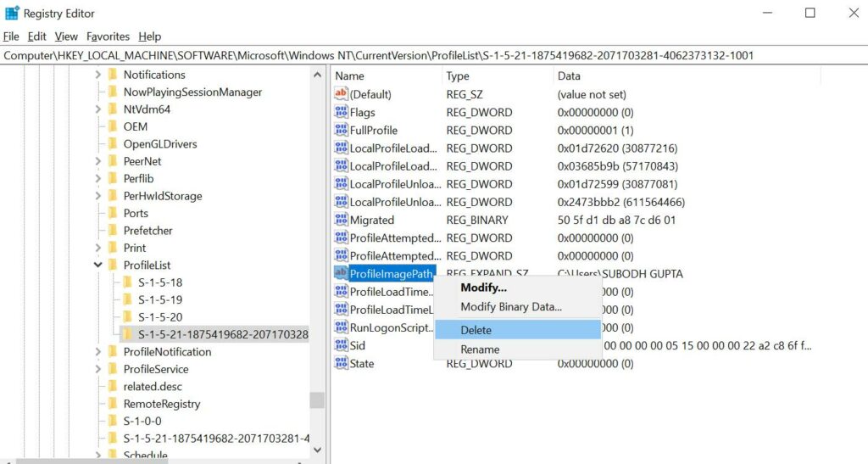Open the View menu
The height and width of the screenshot is (464, 868).
pyautogui.click(x=66, y=36)
